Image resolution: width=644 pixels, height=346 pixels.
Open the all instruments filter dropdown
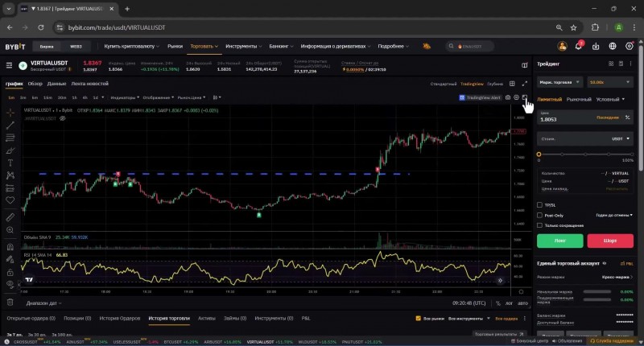pyautogui.click(x=469, y=318)
